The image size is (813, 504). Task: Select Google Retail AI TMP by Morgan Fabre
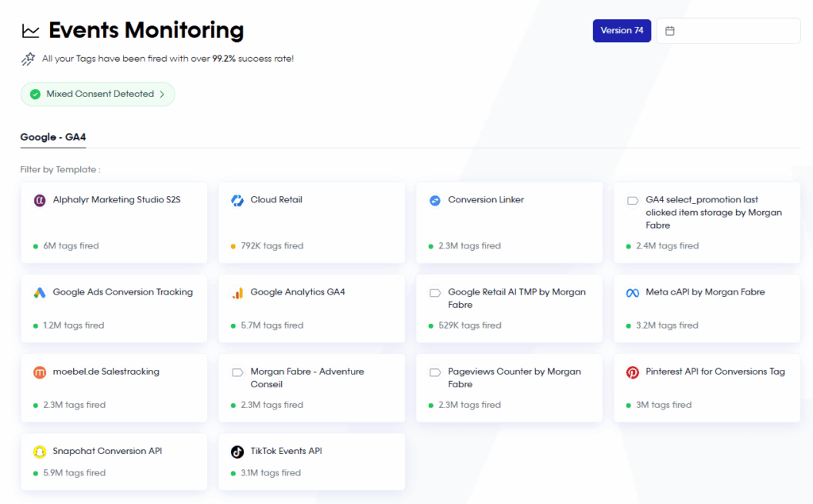point(517,298)
